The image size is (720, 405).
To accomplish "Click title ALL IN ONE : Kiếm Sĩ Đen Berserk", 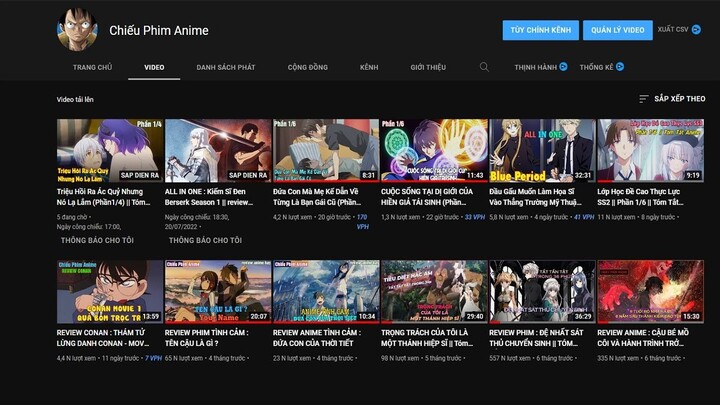I will (209, 197).
